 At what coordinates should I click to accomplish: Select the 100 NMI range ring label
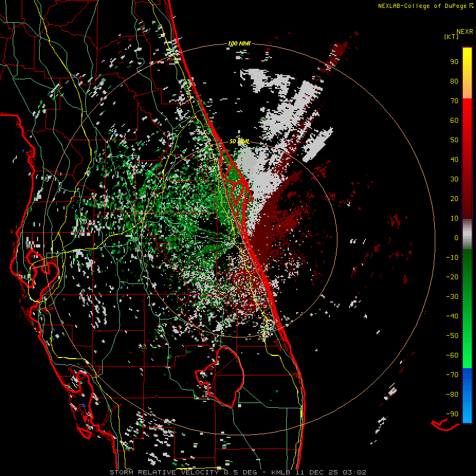239,43
